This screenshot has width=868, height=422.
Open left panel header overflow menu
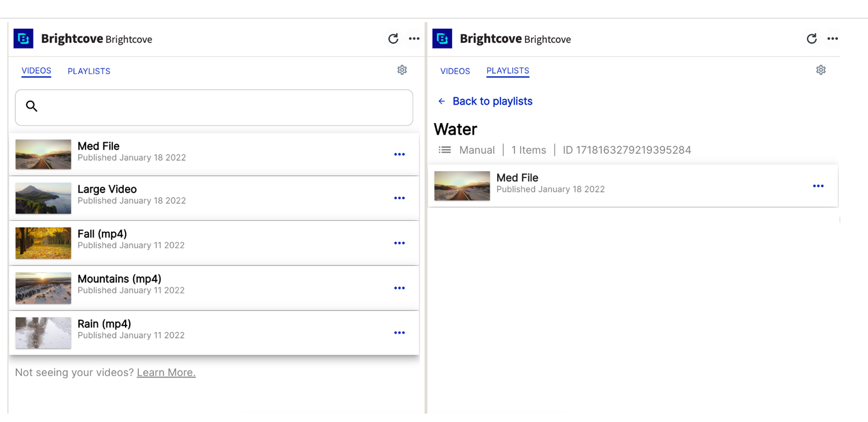click(414, 39)
